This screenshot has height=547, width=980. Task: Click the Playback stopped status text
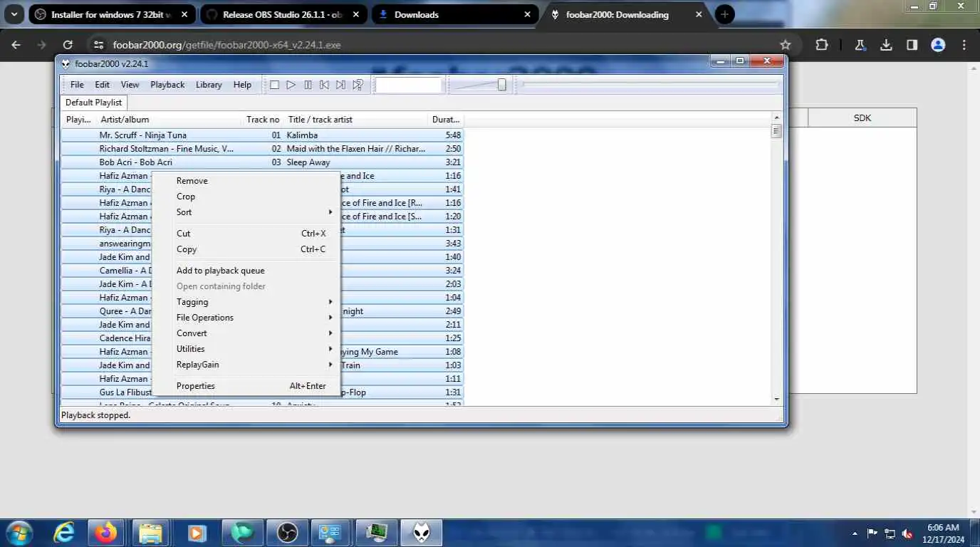click(x=96, y=415)
